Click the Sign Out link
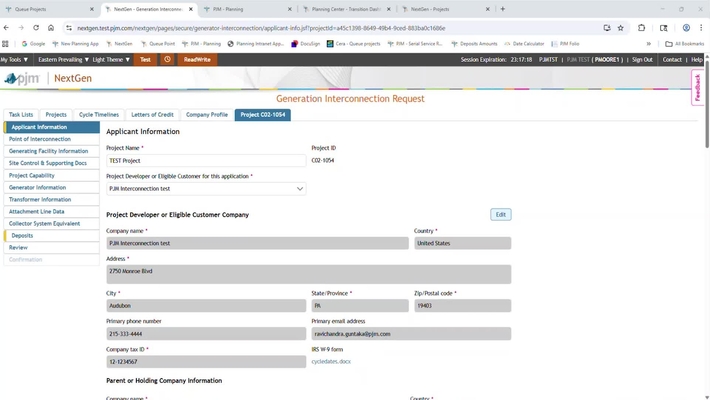 click(x=642, y=60)
